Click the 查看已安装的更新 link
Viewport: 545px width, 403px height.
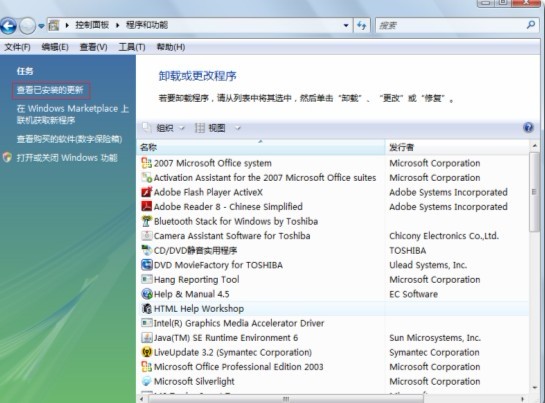pyautogui.click(x=50, y=90)
